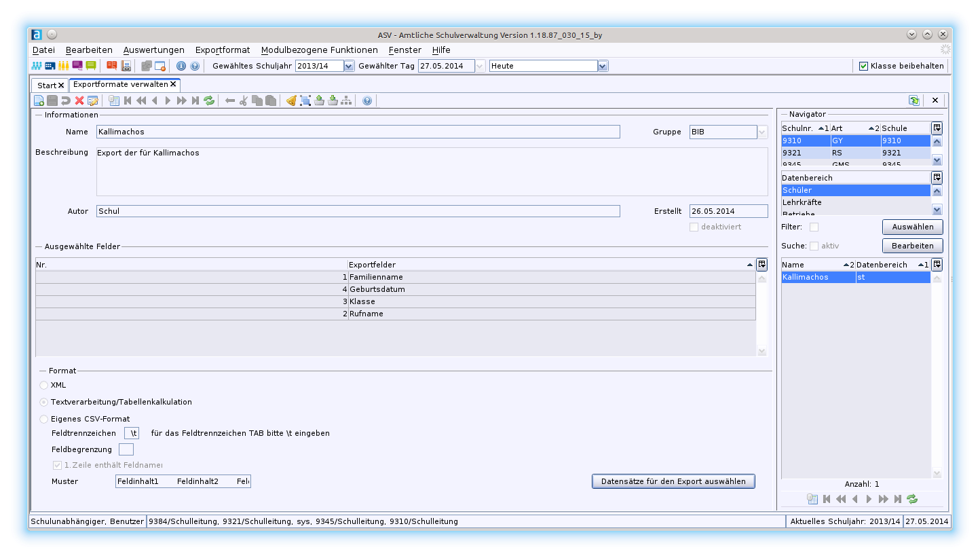
Task: Open the Gruppe BIB dropdown
Action: 763,132
